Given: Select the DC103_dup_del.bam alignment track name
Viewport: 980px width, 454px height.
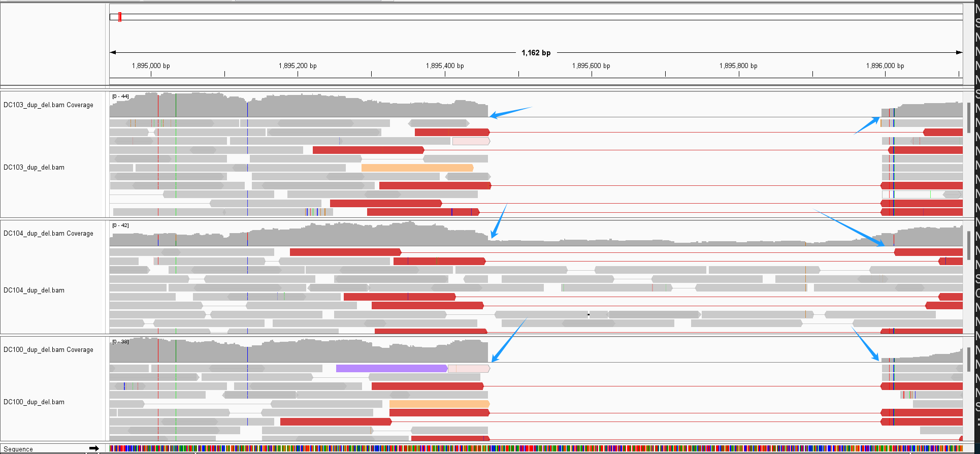Looking at the screenshot, I should pos(34,168).
